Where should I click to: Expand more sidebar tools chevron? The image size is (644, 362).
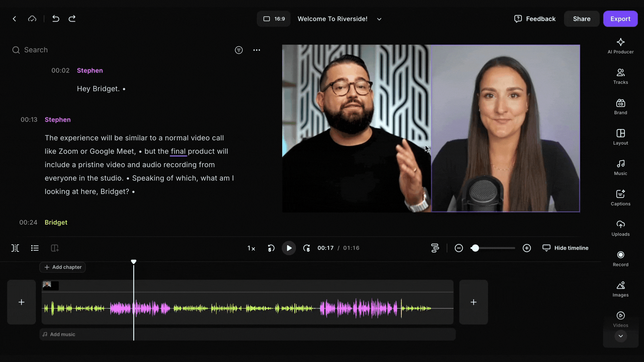point(621,336)
